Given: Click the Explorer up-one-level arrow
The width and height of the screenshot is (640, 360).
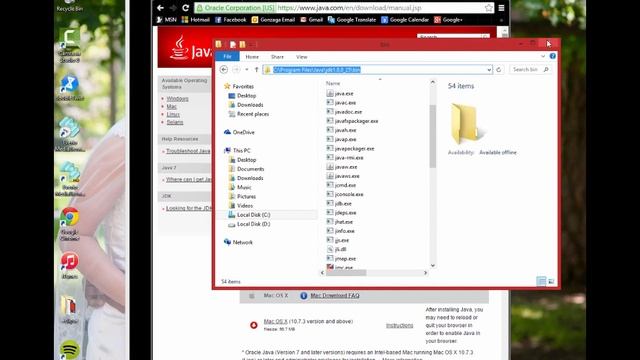Looking at the screenshot, I should (x=256, y=70).
